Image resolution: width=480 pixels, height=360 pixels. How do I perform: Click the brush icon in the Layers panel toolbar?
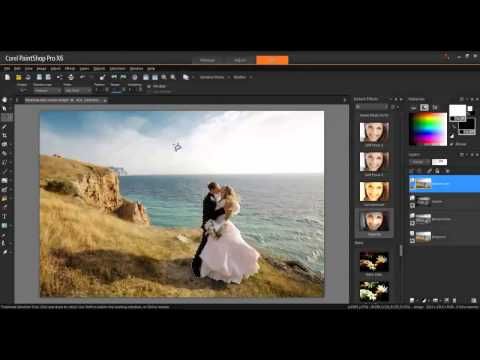point(429,171)
